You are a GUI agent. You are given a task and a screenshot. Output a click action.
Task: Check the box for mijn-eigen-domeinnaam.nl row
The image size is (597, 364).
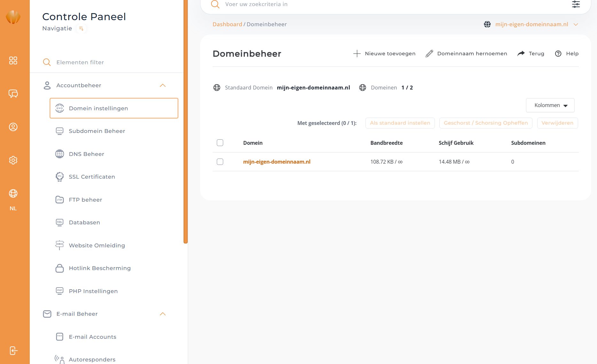[x=220, y=162]
